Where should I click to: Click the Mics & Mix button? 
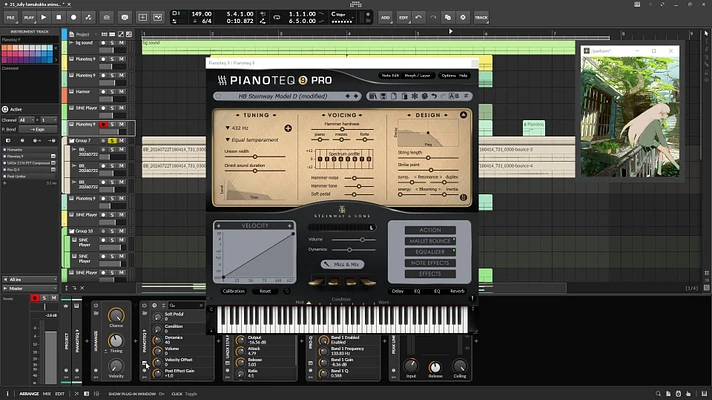coord(342,264)
